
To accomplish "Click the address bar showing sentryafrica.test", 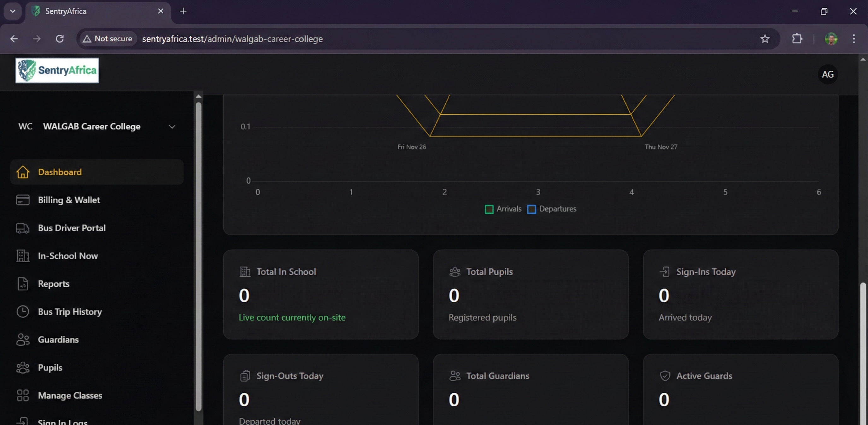I will [232, 39].
